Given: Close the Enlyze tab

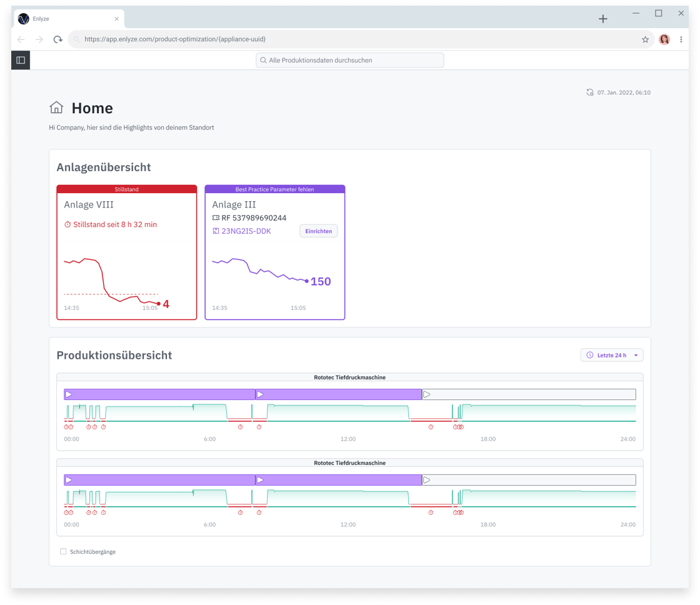Looking at the screenshot, I should click(x=116, y=19).
